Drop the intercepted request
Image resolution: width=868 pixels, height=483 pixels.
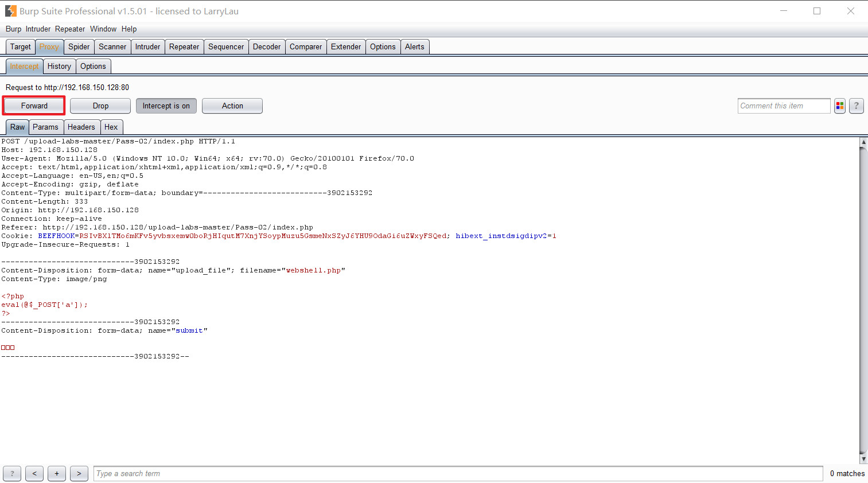tap(100, 106)
